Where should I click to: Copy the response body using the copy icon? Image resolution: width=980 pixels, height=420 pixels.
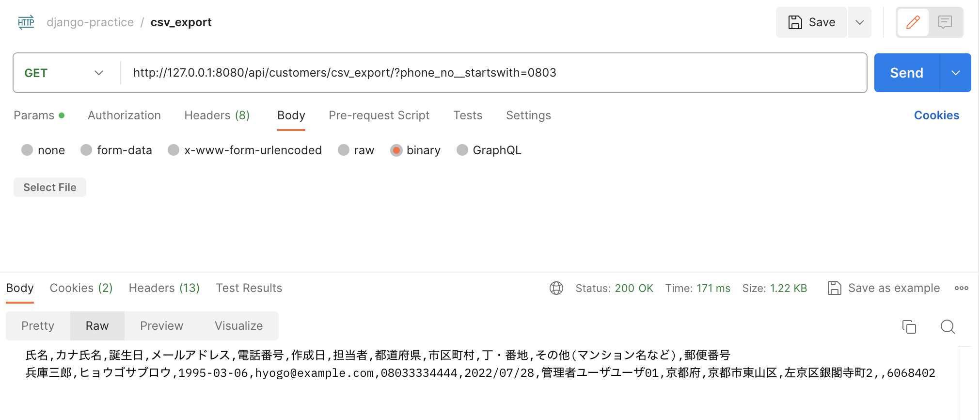[x=910, y=326]
